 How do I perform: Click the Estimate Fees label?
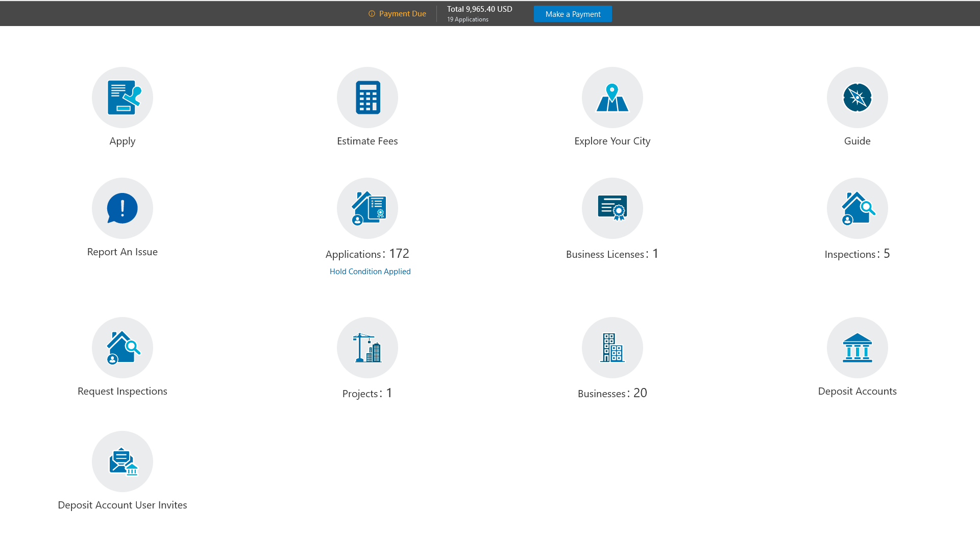[x=367, y=141]
